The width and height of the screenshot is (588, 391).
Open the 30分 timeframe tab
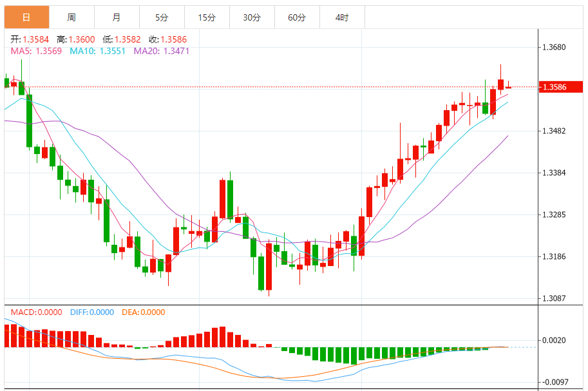coord(252,17)
